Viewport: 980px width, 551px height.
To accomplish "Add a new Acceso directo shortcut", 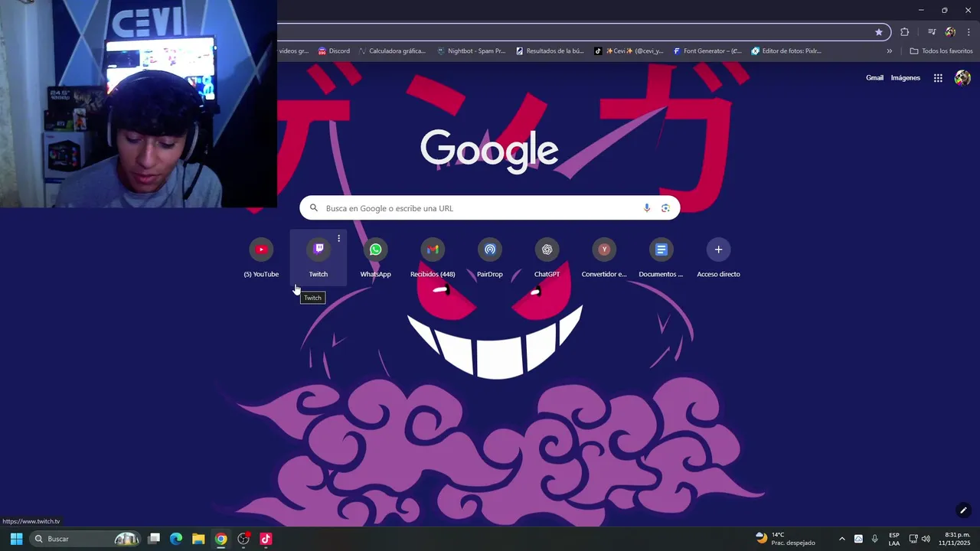I will [x=718, y=258].
